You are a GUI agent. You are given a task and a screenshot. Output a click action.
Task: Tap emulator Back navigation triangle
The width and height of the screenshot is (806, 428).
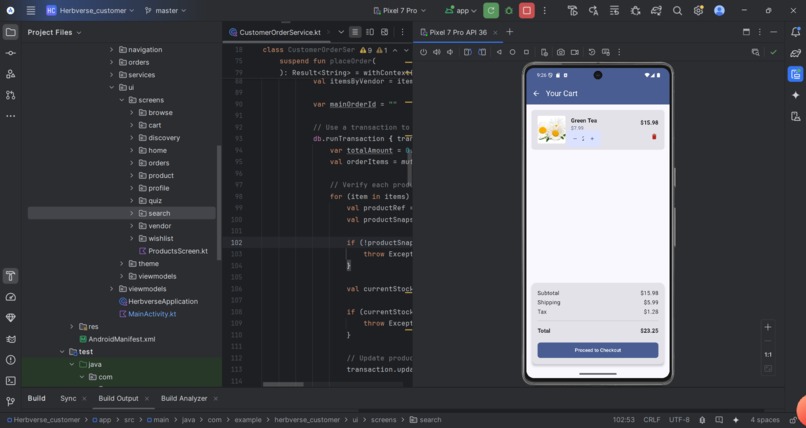click(x=499, y=52)
